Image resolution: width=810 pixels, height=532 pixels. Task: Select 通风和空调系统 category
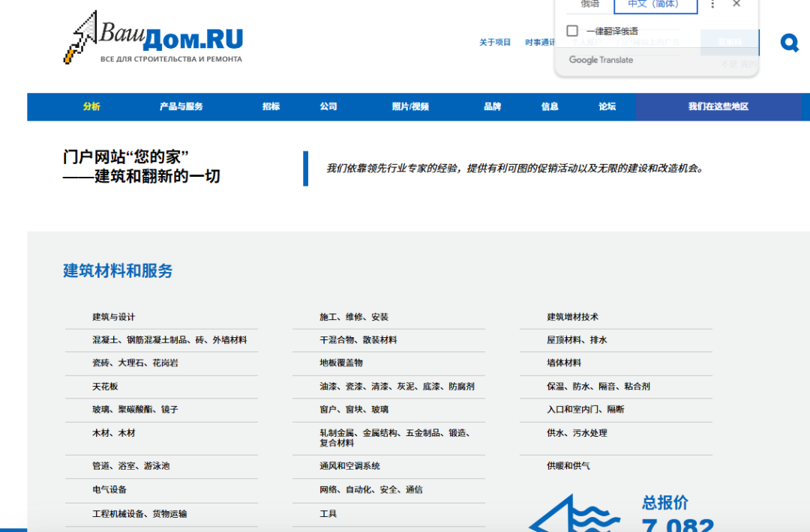tap(349, 466)
